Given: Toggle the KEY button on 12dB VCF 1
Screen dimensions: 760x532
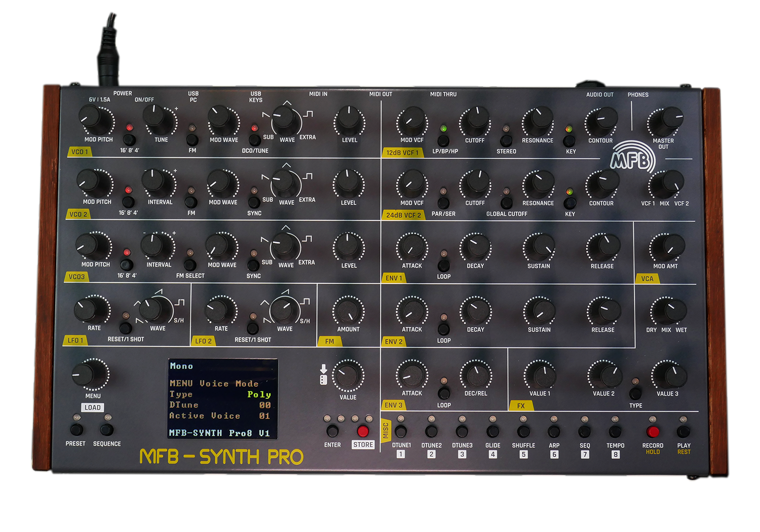Looking at the screenshot, I should 569,141.
